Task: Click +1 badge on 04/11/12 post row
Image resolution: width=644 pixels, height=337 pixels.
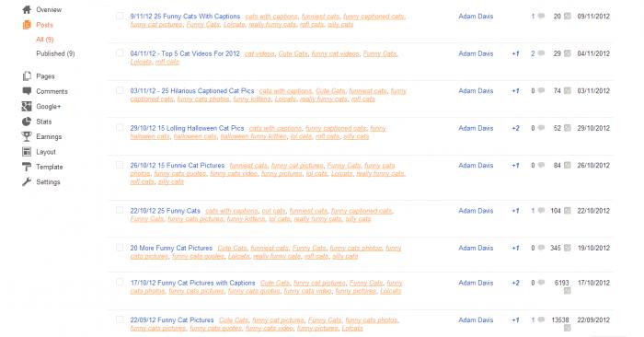Action: (515, 53)
